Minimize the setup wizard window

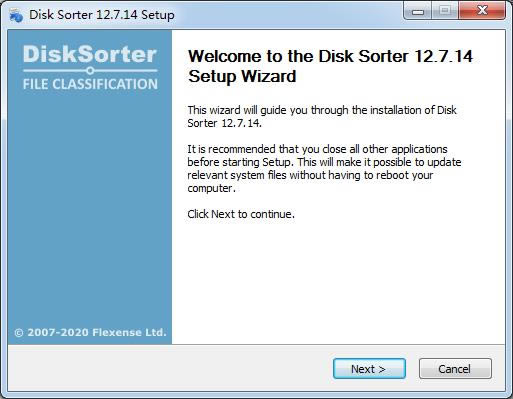click(x=418, y=11)
